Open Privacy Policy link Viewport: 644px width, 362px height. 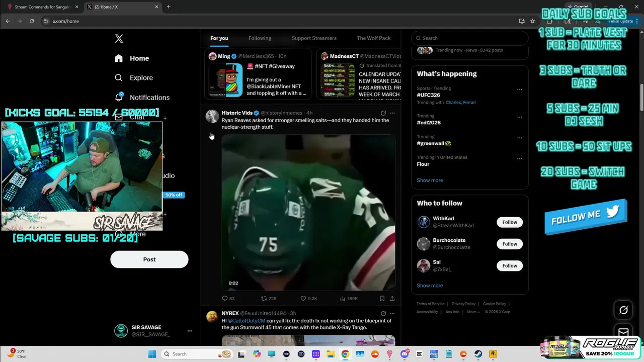coord(464,304)
